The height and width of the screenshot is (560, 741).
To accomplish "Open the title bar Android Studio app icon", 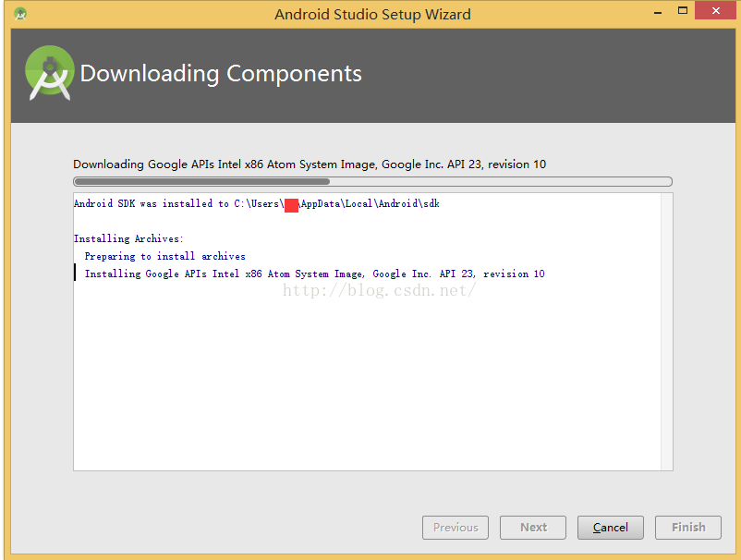I will point(20,14).
